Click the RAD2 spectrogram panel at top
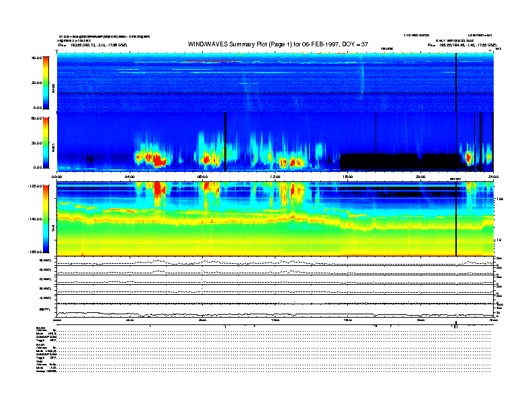532x411 pixels. pyautogui.click(x=275, y=83)
